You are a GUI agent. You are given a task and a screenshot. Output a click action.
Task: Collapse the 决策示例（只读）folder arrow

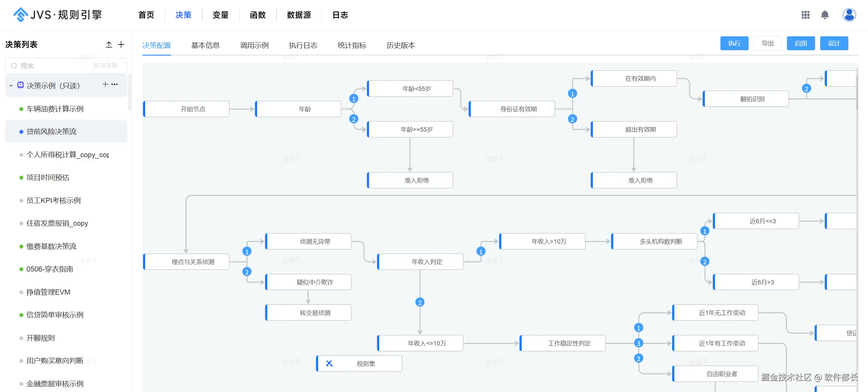11,86
